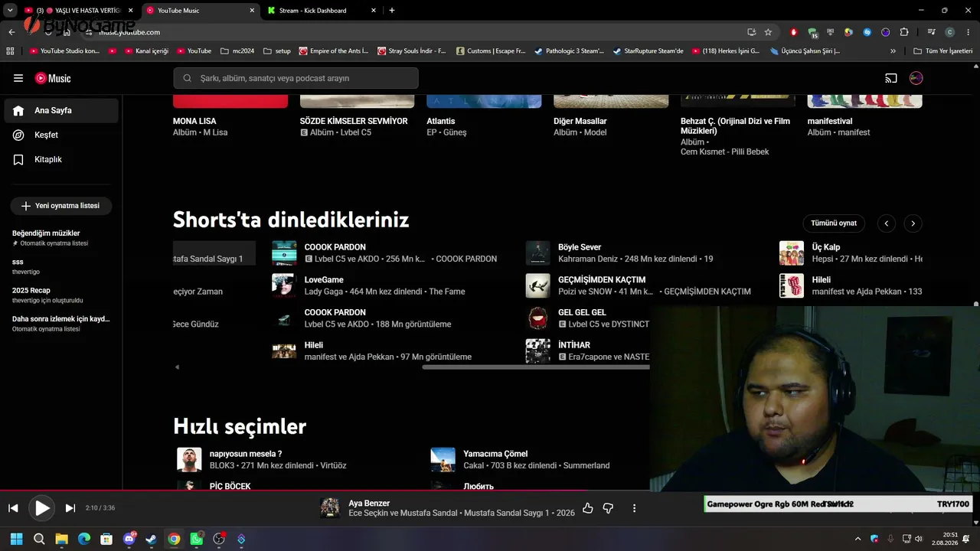This screenshot has width=980, height=551.
Task: Bookmark this page with star icon
Action: tap(768, 32)
